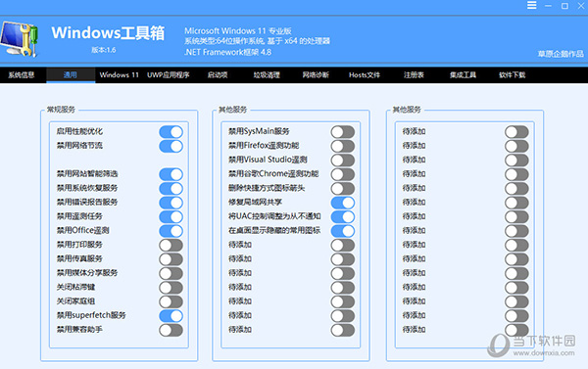Toggle the 将UAC控制调整为从不通知 switch

(x=343, y=217)
